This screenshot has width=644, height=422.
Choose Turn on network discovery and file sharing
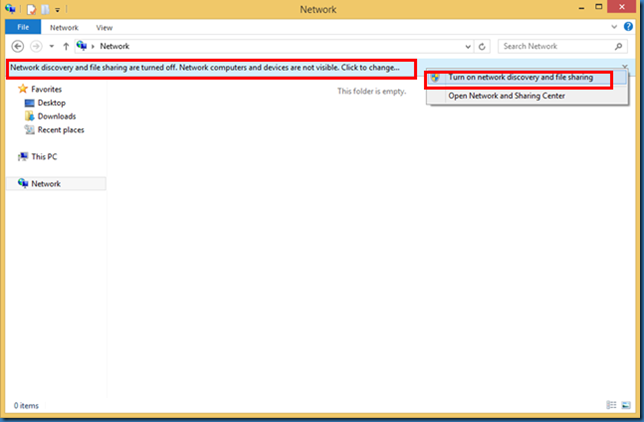coord(527,78)
